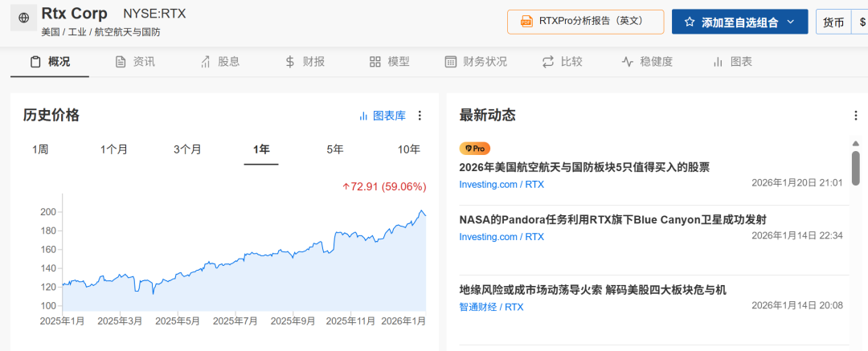Select the 3个月 chart period
This screenshot has height=351, width=868.
coord(187,149)
